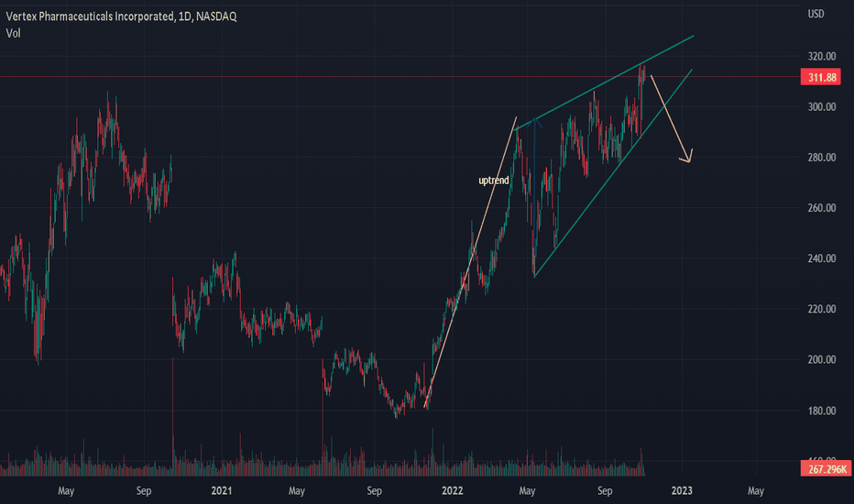Click the 220.00 price axis label
Screen dimensions: 854x504
point(822,309)
